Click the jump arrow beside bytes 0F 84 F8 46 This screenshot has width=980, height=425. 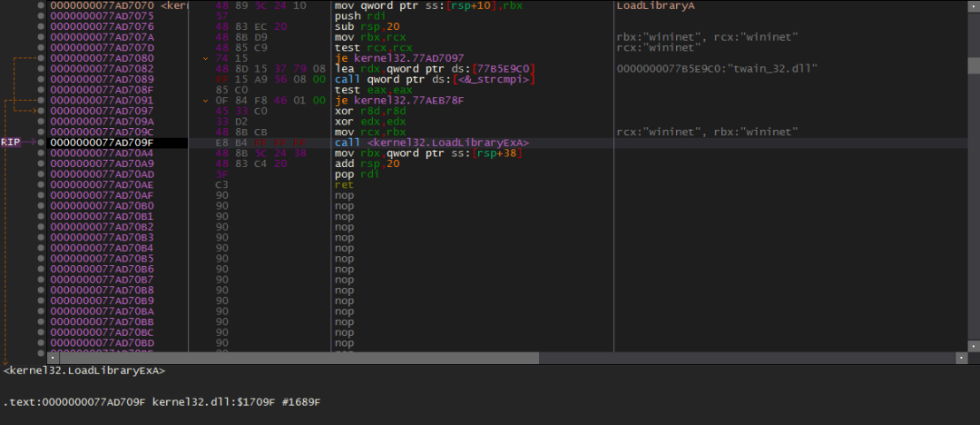[x=206, y=100]
